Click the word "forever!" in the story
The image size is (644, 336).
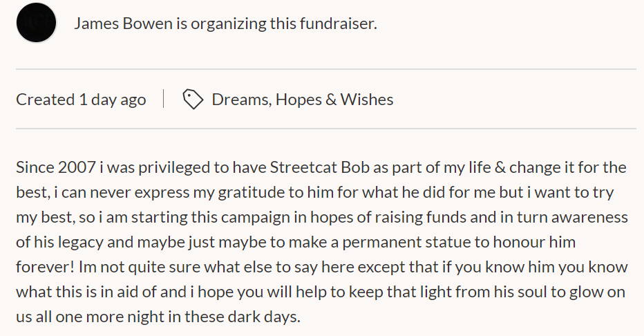click(45, 267)
